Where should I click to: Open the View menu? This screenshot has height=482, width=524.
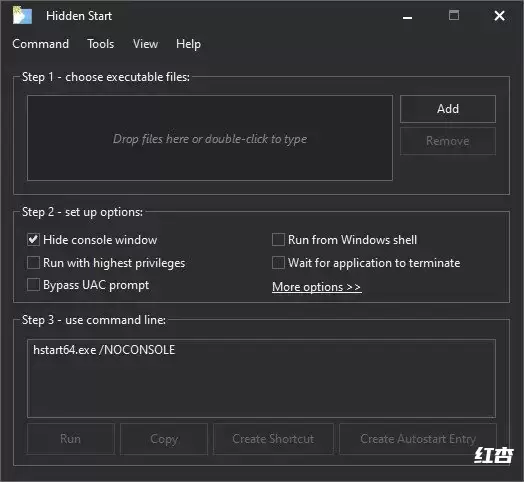coord(145,44)
